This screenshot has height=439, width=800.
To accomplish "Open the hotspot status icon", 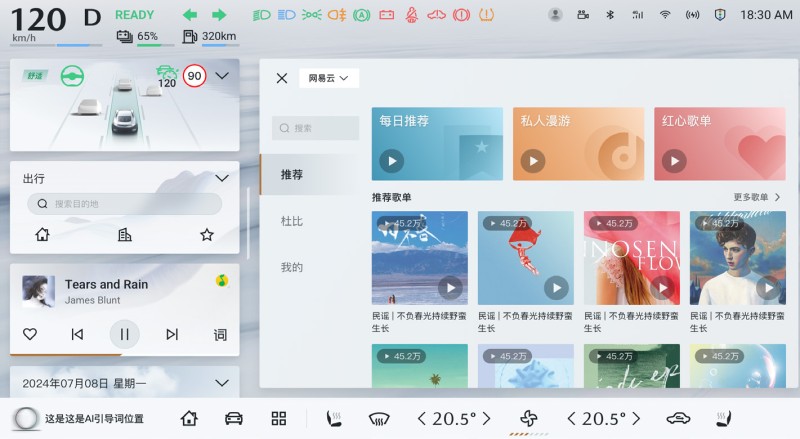I will [692, 15].
